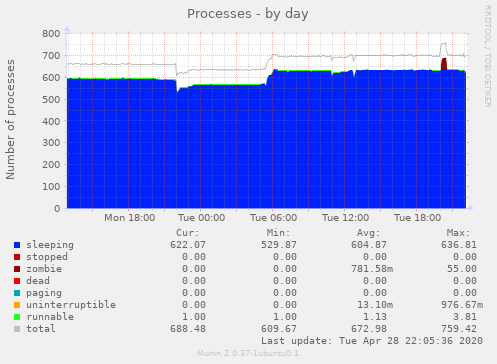Click the 'Tue 18:00' x-axis label

click(x=417, y=218)
